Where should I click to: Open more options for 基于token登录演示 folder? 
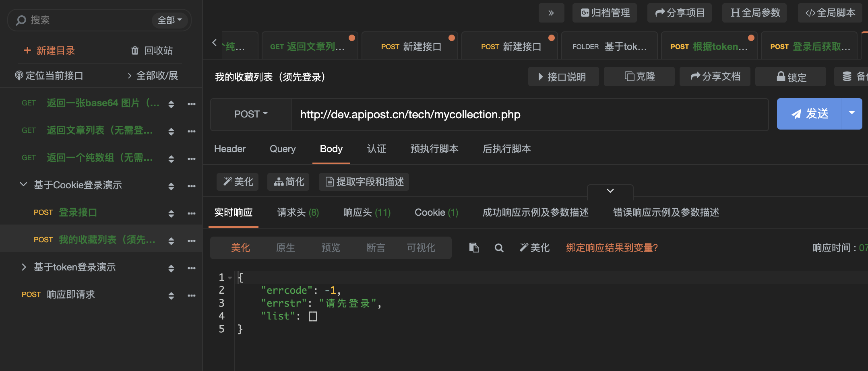pyautogui.click(x=191, y=268)
